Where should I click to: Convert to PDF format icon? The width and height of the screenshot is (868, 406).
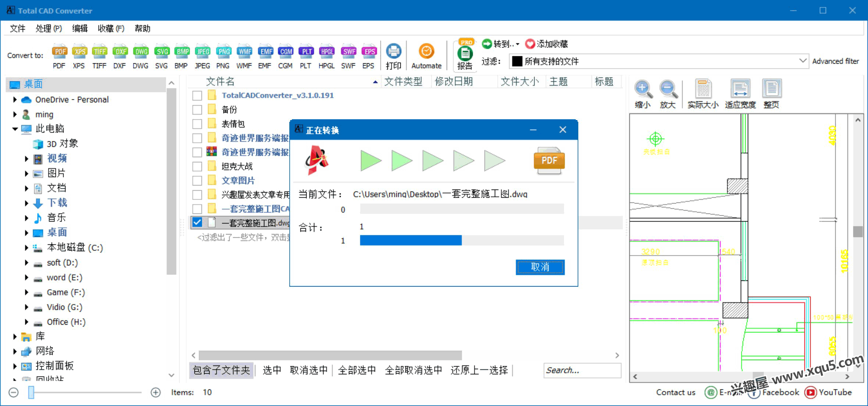(x=59, y=52)
